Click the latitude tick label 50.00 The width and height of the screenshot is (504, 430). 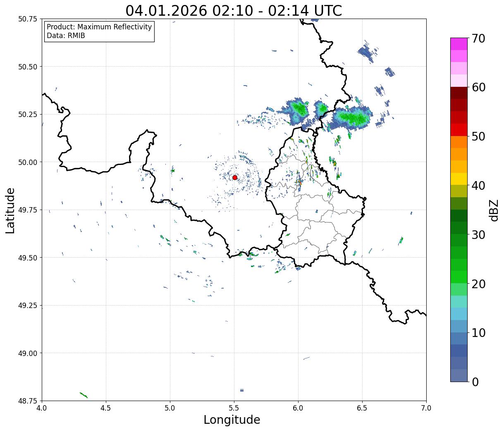click(27, 162)
